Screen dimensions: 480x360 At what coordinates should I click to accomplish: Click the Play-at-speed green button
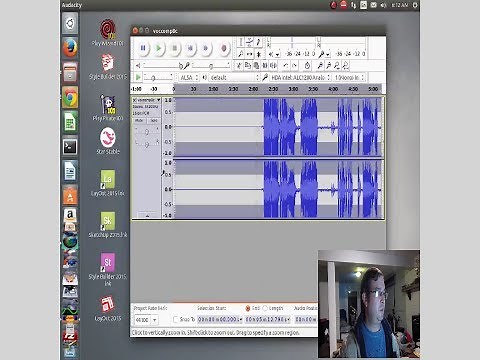click(138, 77)
